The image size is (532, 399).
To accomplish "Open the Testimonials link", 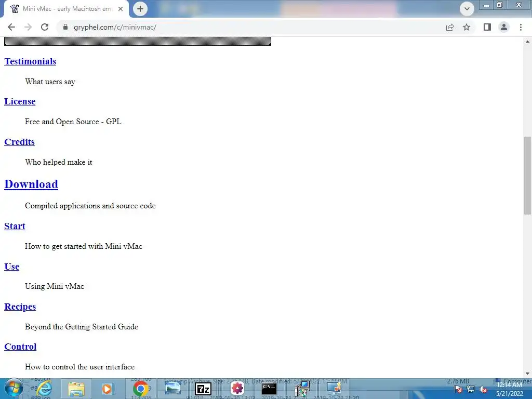I will point(30,61).
